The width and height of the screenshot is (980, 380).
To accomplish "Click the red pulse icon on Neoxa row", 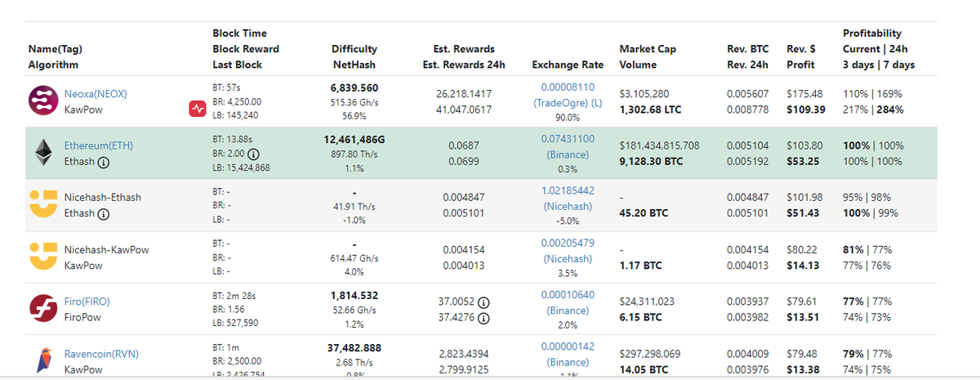I will point(197,109).
